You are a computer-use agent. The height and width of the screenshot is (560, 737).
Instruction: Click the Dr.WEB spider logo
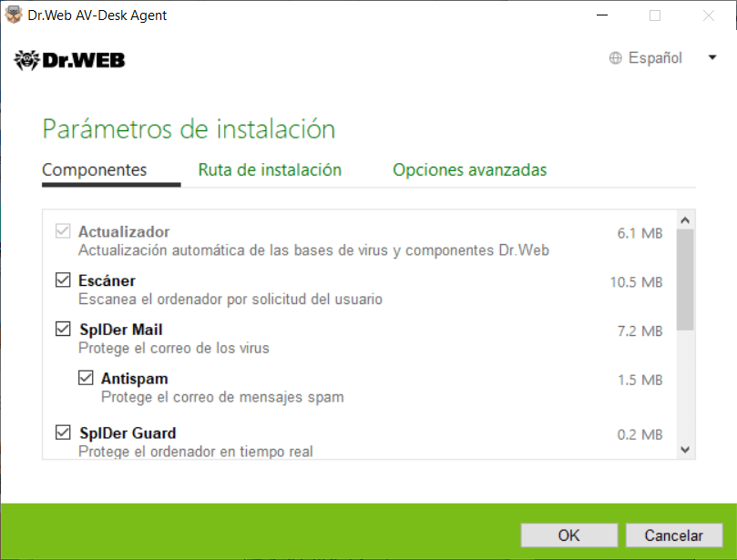(69, 60)
